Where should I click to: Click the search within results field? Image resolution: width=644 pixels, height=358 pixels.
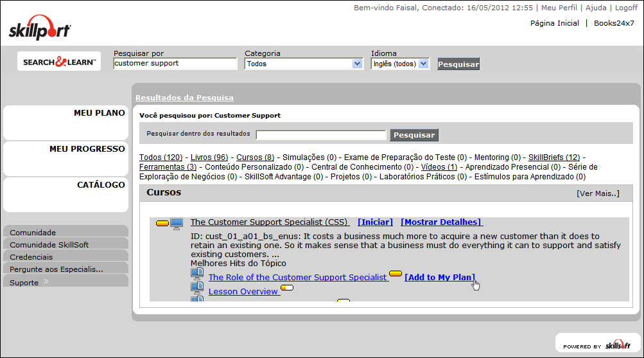pyautogui.click(x=321, y=135)
